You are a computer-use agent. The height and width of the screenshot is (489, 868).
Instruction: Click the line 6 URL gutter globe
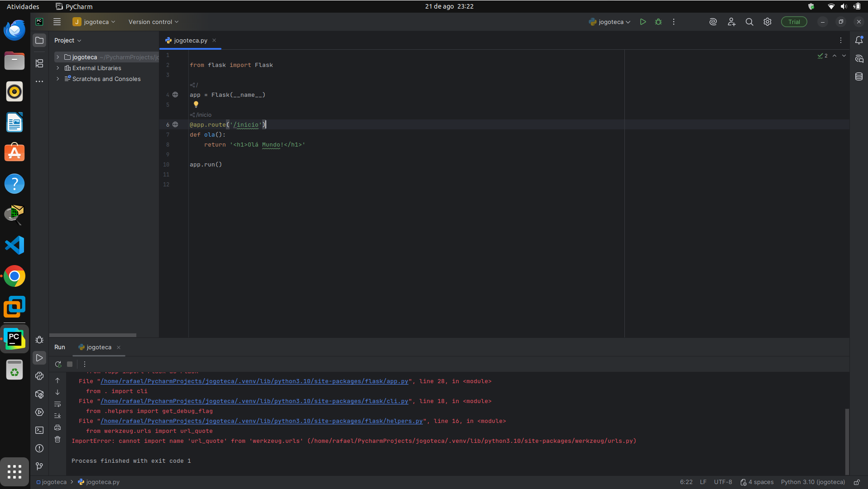click(175, 124)
